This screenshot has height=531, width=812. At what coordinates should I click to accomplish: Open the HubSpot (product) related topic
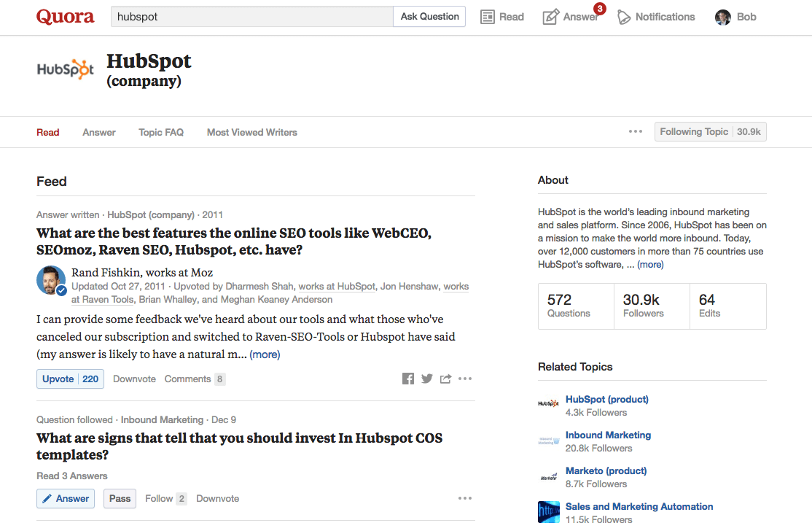click(x=607, y=399)
